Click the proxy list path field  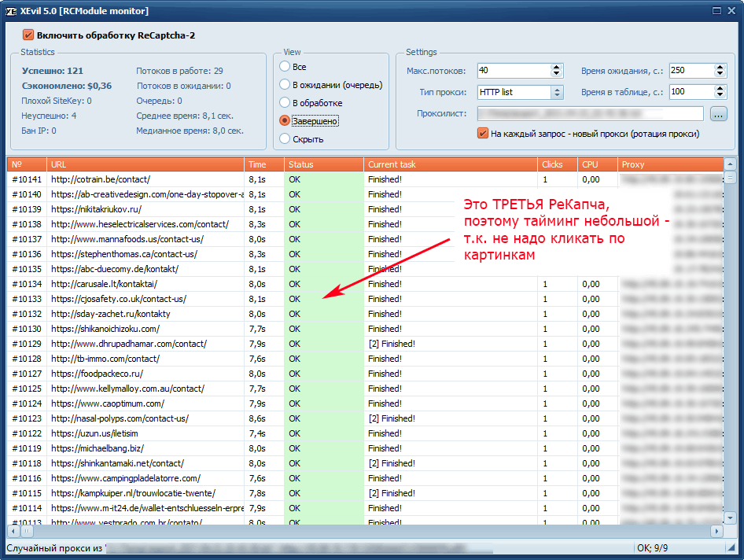tap(591, 113)
